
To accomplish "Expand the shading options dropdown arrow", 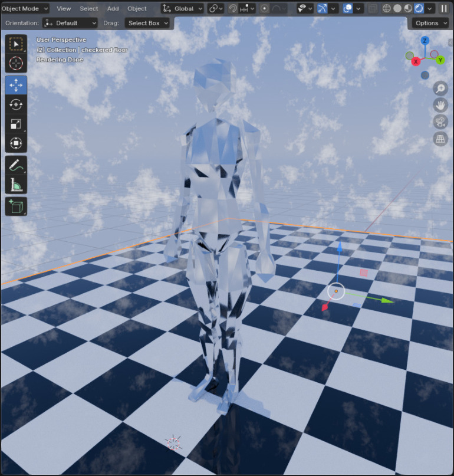I will [x=429, y=8].
